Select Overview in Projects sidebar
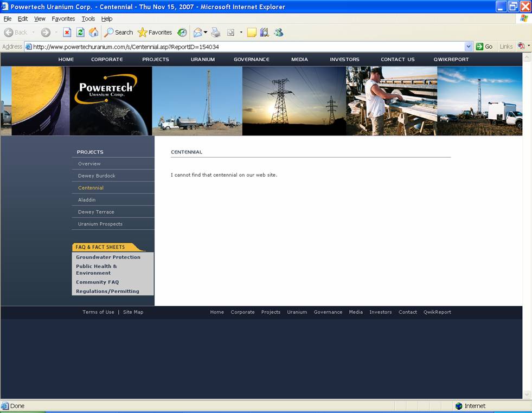The height and width of the screenshot is (413, 532). coord(89,164)
